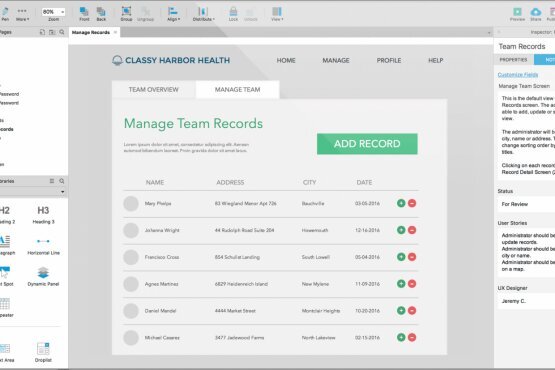
Task: Send selection to Back
Action: 101,14
